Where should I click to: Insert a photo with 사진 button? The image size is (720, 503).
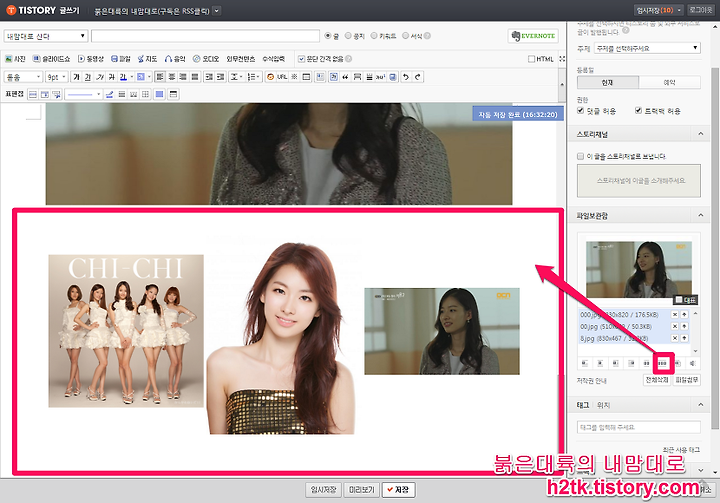pos(15,59)
